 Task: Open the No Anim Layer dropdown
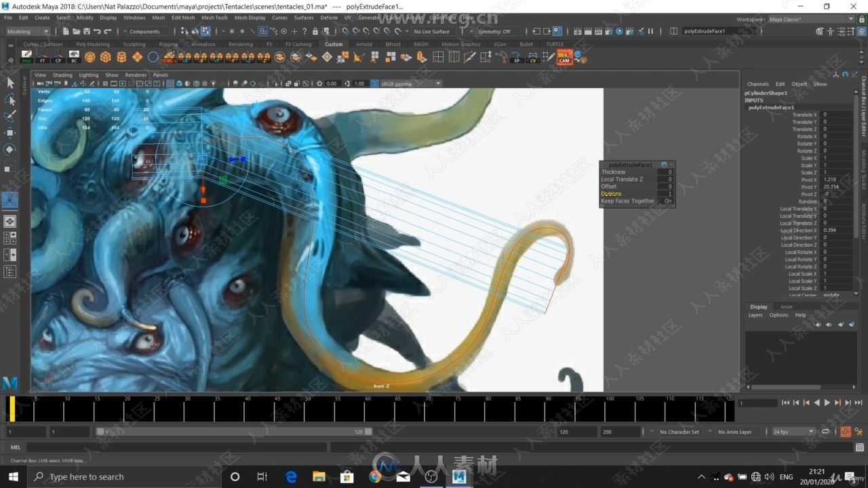[x=735, y=432]
